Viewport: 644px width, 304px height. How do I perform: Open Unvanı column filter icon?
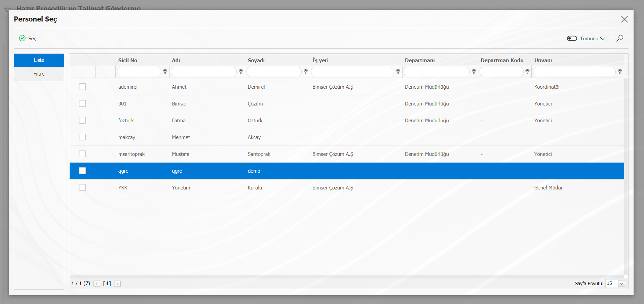[620, 72]
